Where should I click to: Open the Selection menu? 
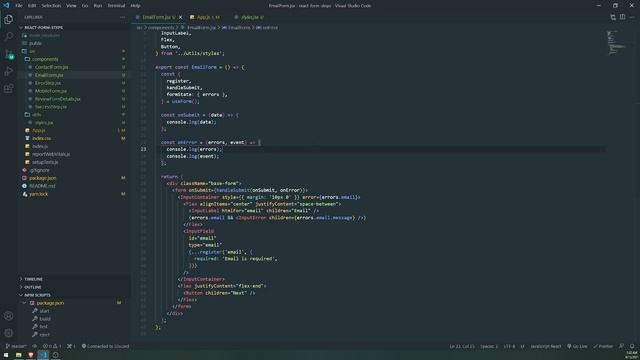tap(51, 6)
